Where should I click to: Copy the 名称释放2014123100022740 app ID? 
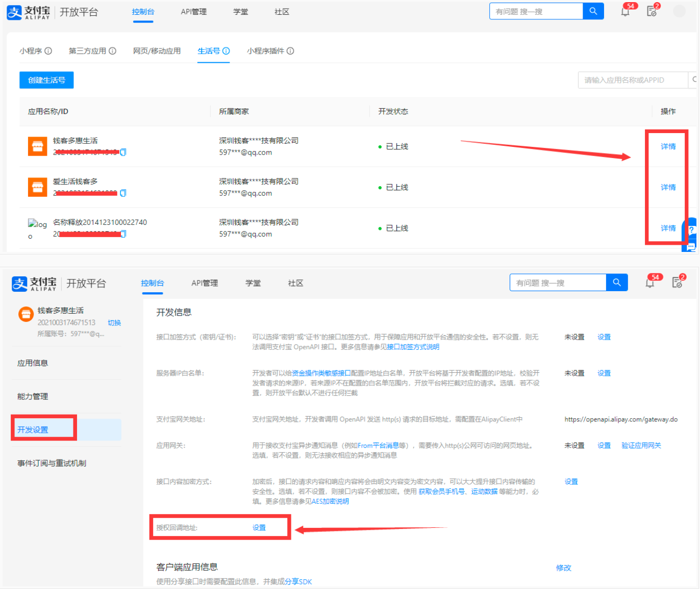[123, 234]
